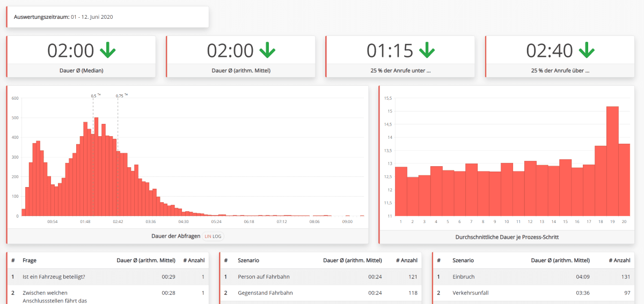Sort the Frage table by Dauer Ø column
Image resolution: width=644 pixels, height=304 pixels.
click(x=146, y=260)
